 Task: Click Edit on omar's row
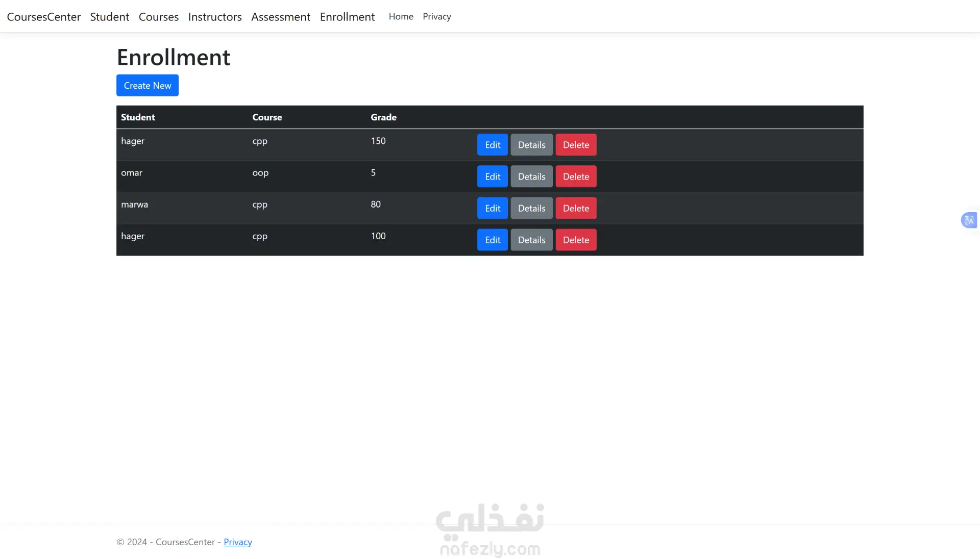click(492, 176)
